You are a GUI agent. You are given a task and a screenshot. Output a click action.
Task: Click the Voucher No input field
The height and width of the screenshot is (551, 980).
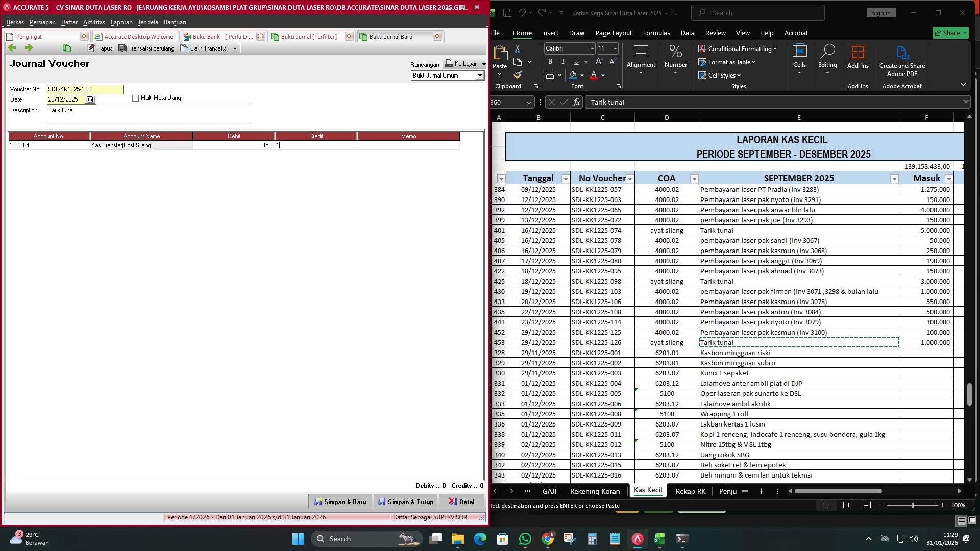coord(84,89)
